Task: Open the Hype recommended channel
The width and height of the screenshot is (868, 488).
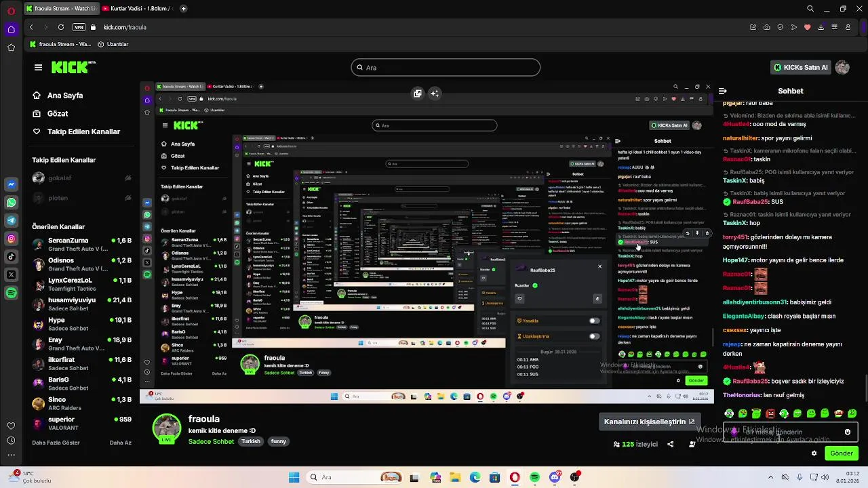Action: (81, 324)
